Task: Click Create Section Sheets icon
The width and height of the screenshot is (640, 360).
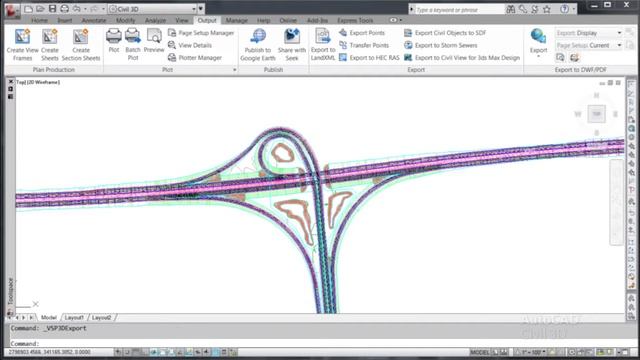Action: (x=80, y=37)
